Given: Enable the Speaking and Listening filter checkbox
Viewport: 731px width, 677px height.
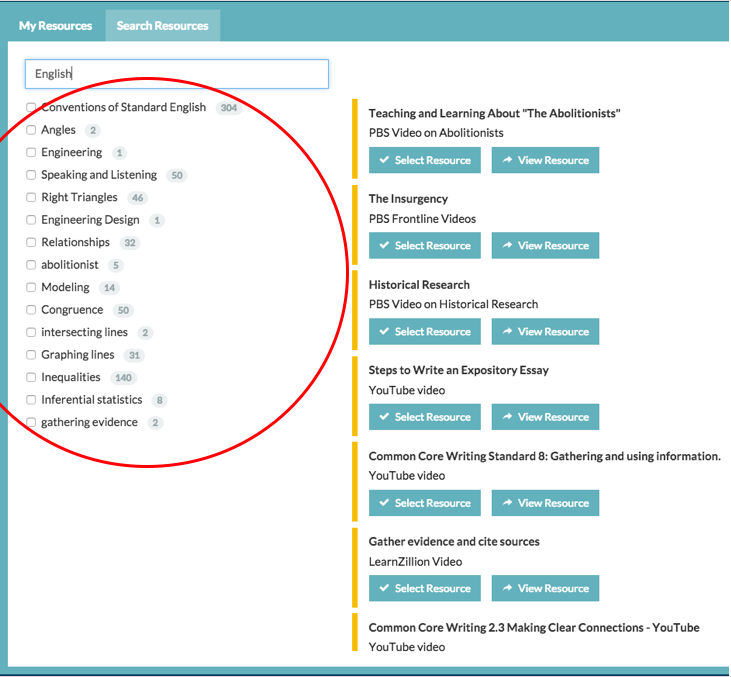Looking at the screenshot, I should [x=31, y=175].
